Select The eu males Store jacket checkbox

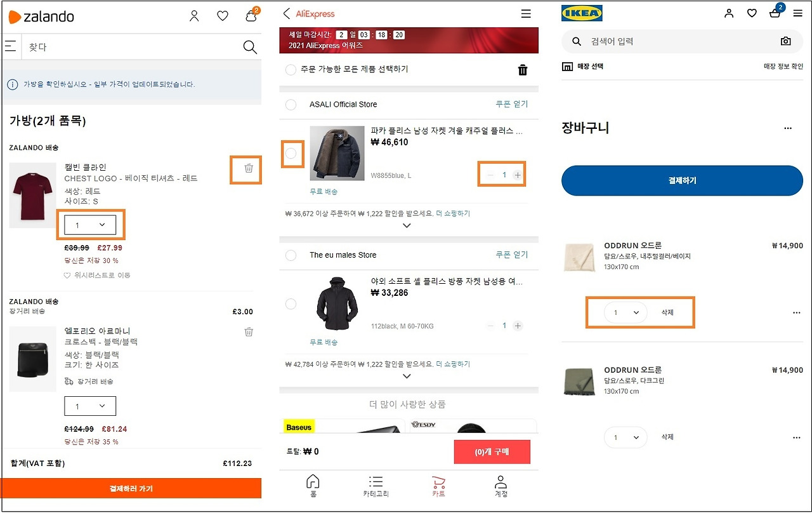[x=291, y=303]
